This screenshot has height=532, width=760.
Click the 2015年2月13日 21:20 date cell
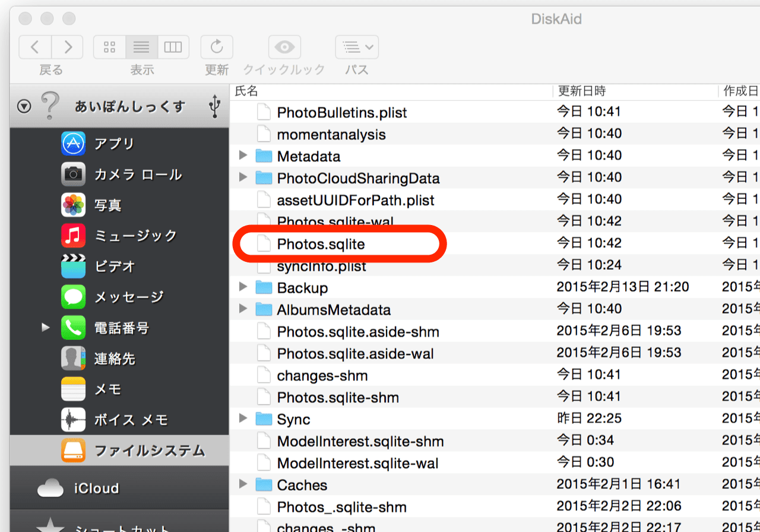(x=623, y=287)
